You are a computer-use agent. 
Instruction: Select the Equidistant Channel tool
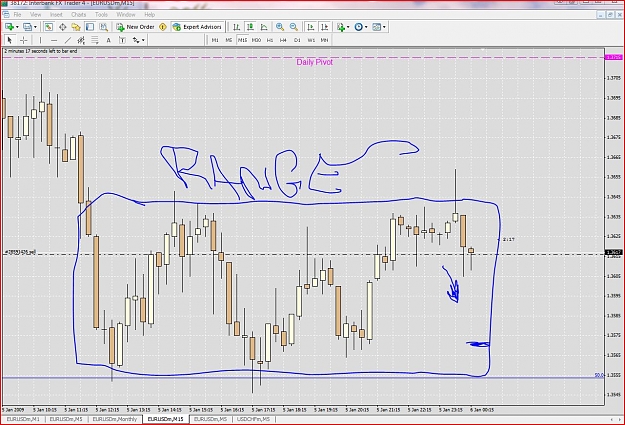[81, 40]
